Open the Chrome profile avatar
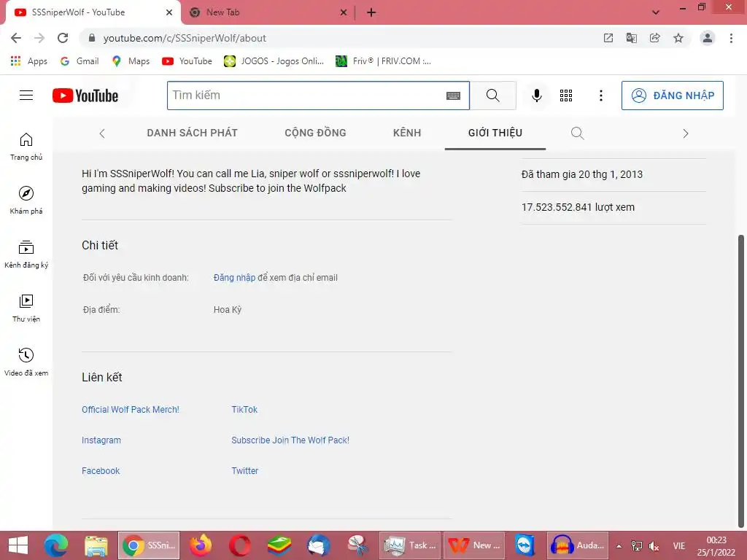This screenshot has height=560, width=747. [x=707, y=38]
